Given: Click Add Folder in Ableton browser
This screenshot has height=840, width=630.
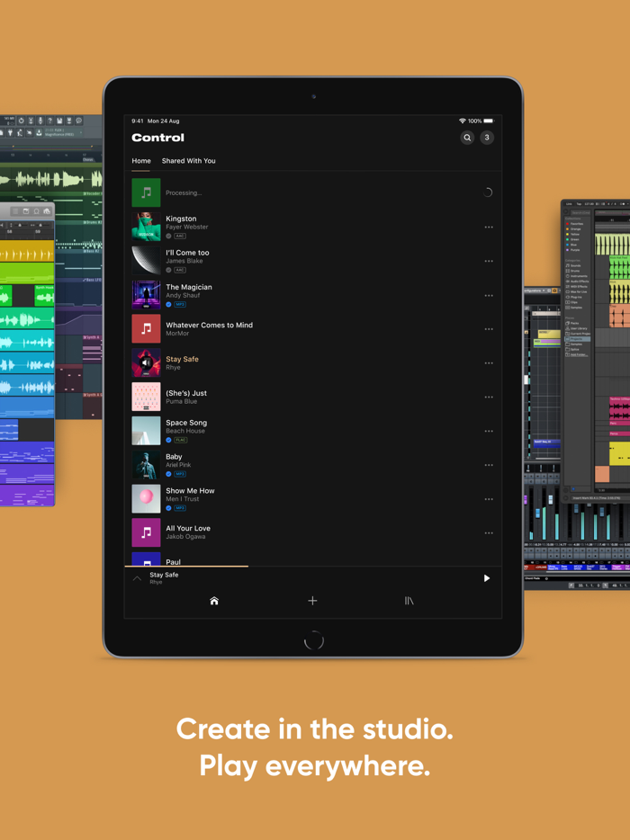Looking at the screenshot, I should [577, 354].
